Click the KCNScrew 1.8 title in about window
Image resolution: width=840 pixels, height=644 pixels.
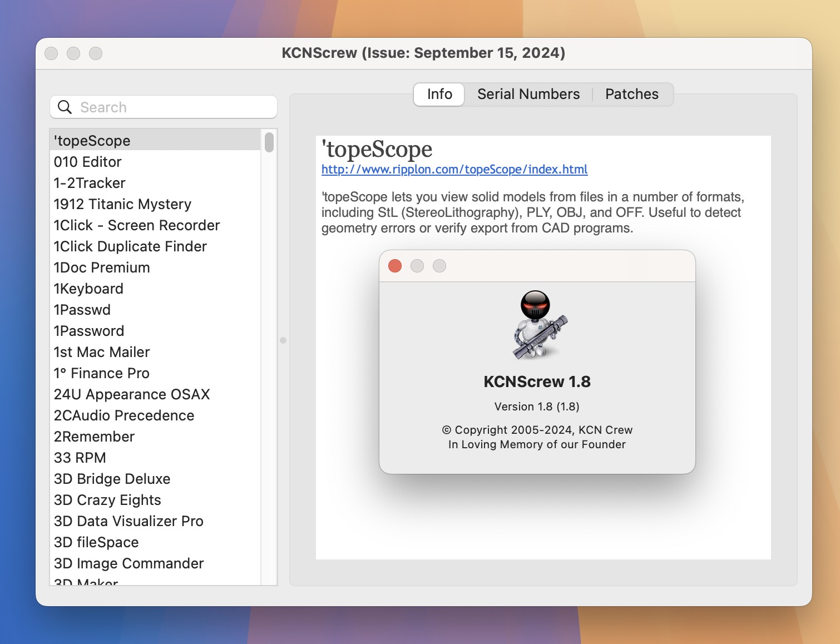click(537, 382)
